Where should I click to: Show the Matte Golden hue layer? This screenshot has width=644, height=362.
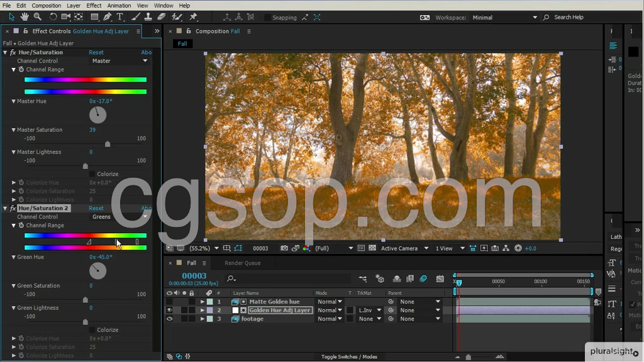(169, 302)
